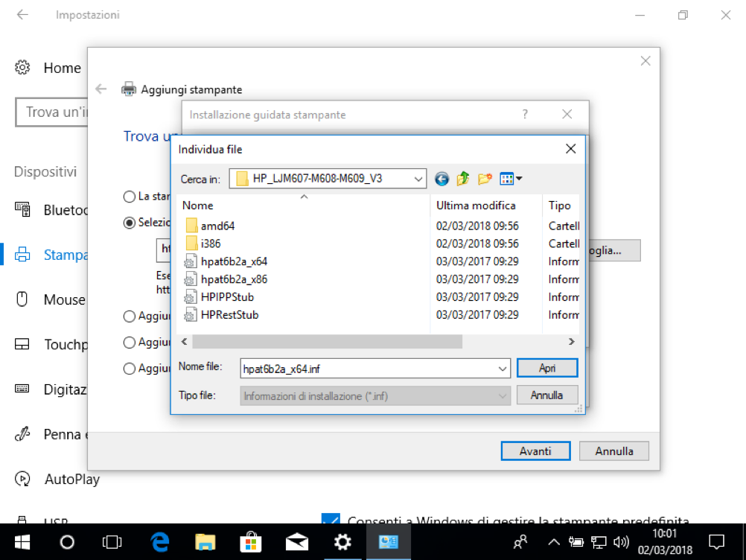Open the view menu icon in file dialog

511,179
